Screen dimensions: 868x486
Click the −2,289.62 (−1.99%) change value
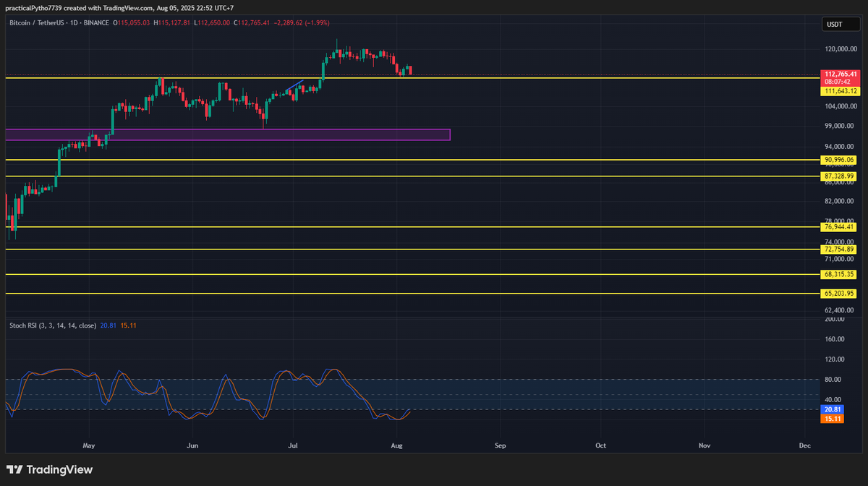[x=302, y=23]
